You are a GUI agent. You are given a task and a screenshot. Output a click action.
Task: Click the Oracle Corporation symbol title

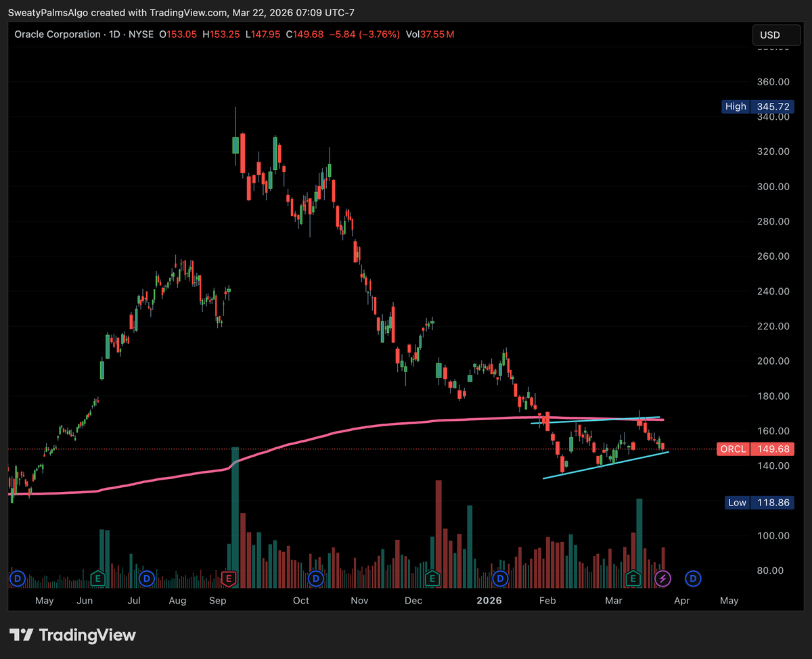[x=57, y=34]
